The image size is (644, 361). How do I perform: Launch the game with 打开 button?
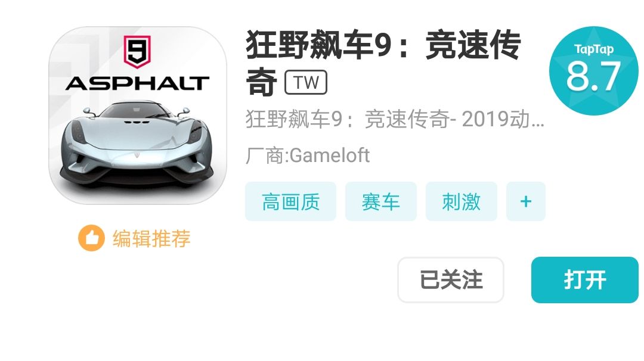585,280
